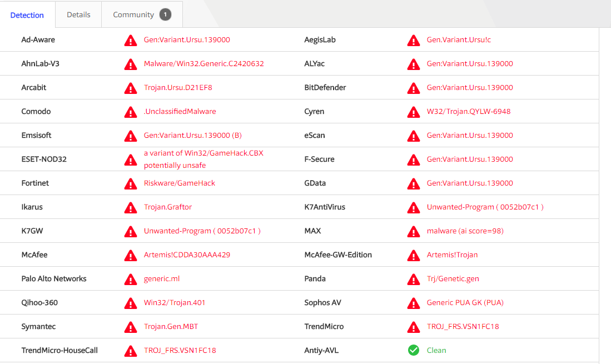Screen dimensions: 611x364
Task: Click the warning icon for TrendMicro-HouseCall
Action: tap(130, 351)
